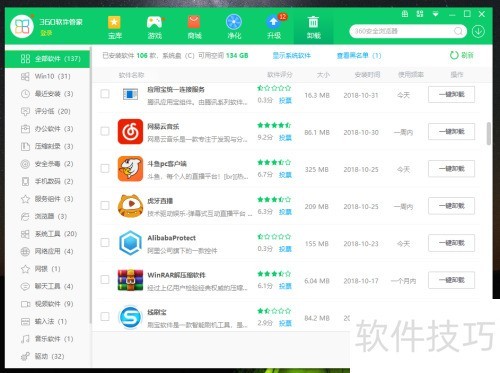Click the WinRAR books app icon
Image resolution: width=500 pixels, height=373 pixels.
click(x=130, y=280)
